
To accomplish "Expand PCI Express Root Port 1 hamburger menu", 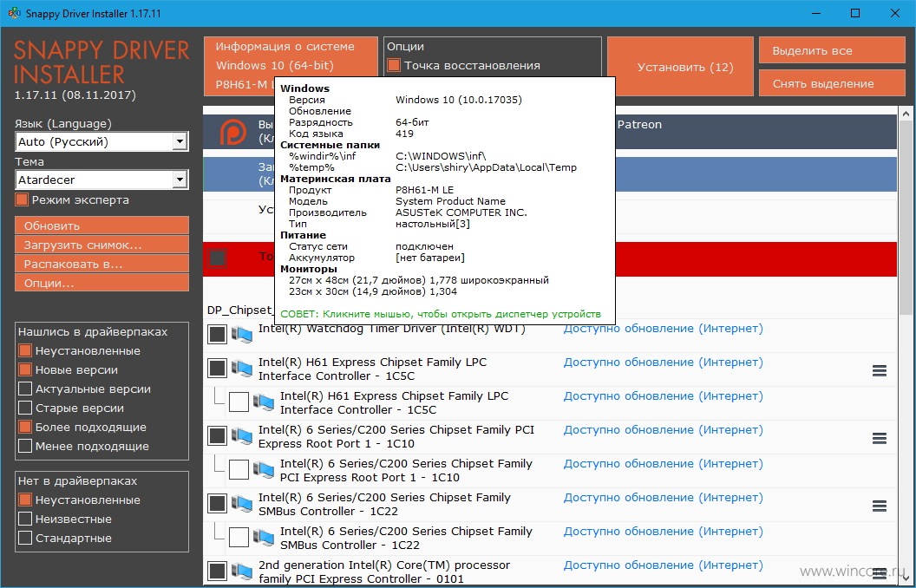I will click(880, 438).
